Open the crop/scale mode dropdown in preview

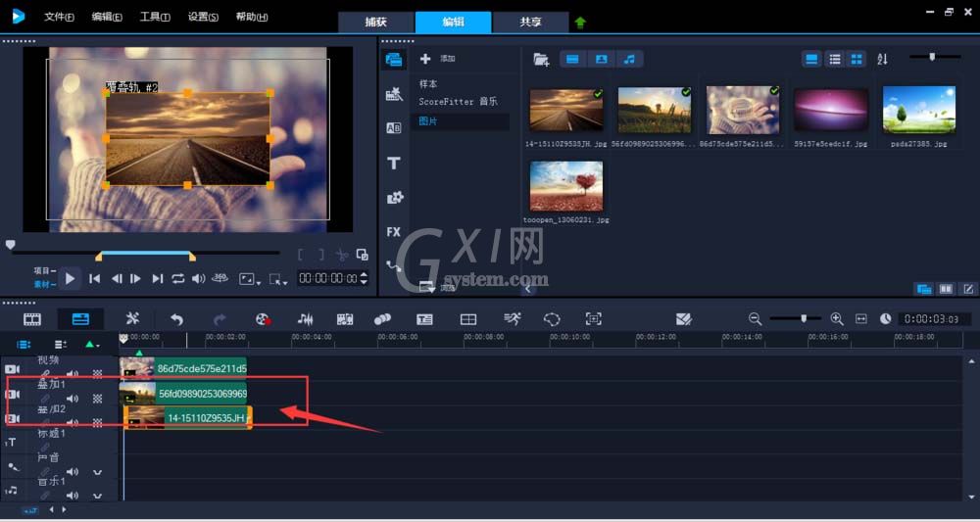[x=277, y=279]
